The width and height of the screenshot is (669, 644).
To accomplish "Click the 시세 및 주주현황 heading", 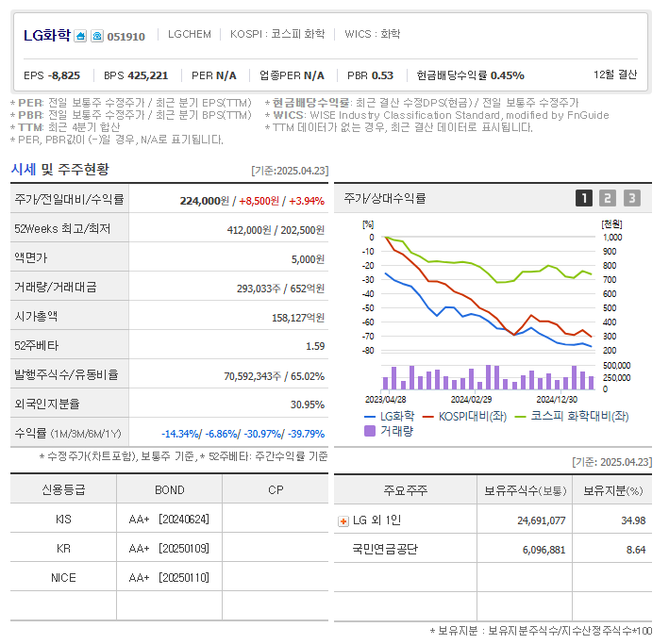I will (60, 170).
